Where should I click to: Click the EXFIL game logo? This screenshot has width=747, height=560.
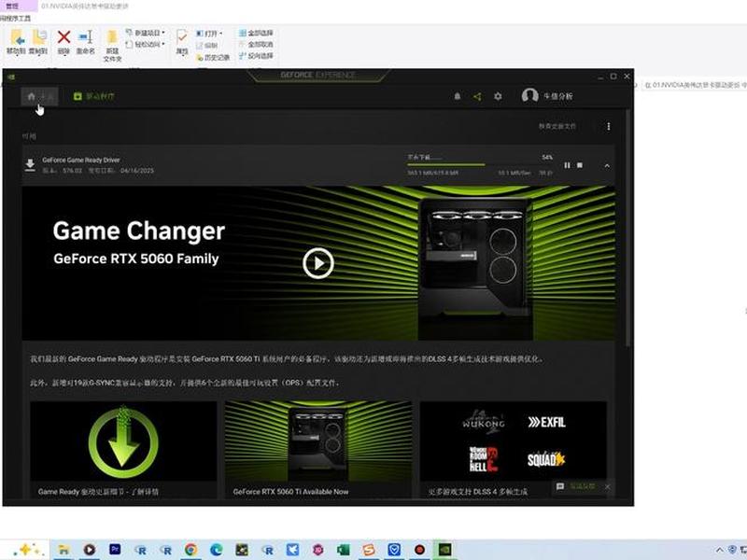(x=546, y=422)
